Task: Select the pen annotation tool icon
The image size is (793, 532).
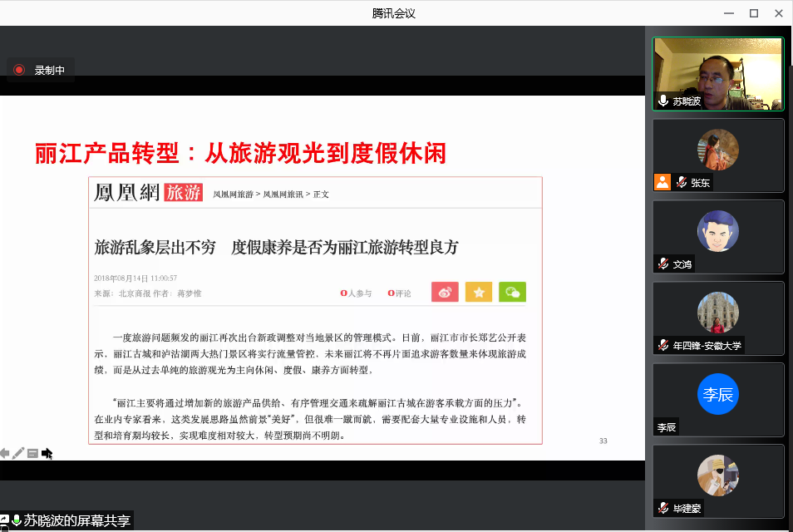Action: [18, 453]
